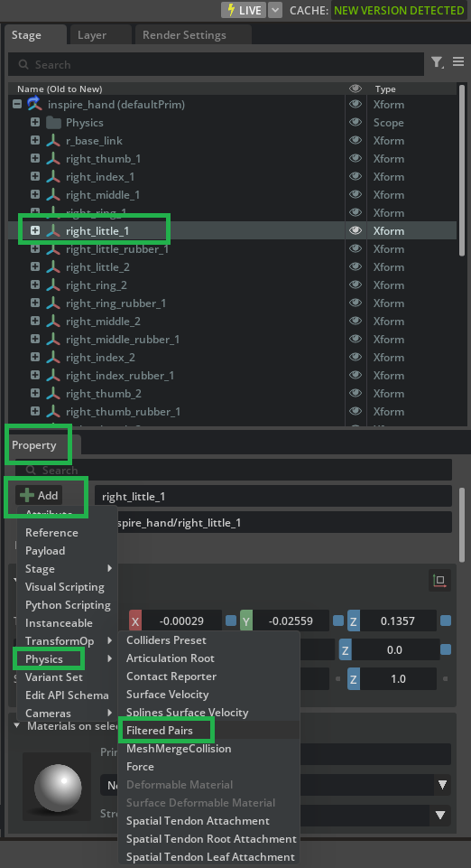
Task: Click the material preview sphere thumbnail
Action: tap(57, 786)
